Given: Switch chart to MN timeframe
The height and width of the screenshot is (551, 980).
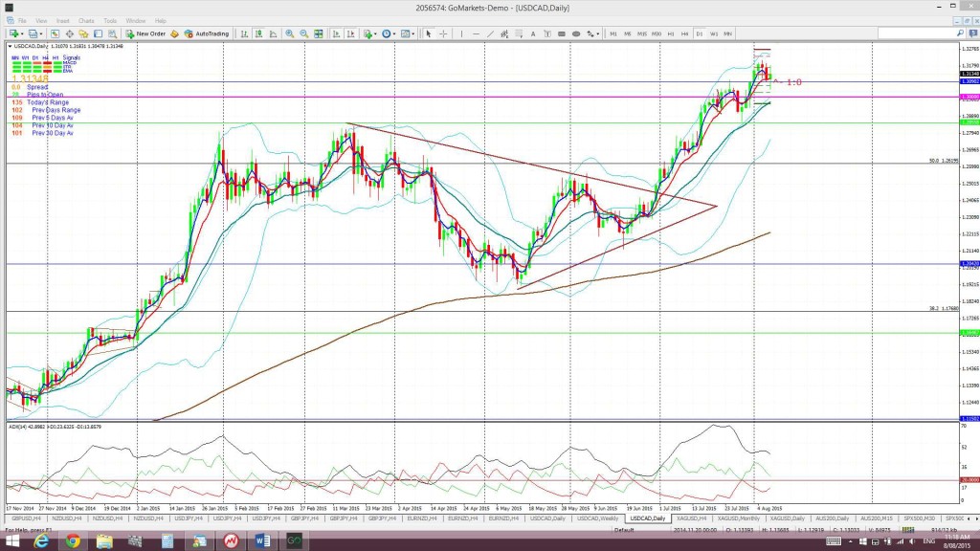Looking at the screenshot, I should 728,33.
